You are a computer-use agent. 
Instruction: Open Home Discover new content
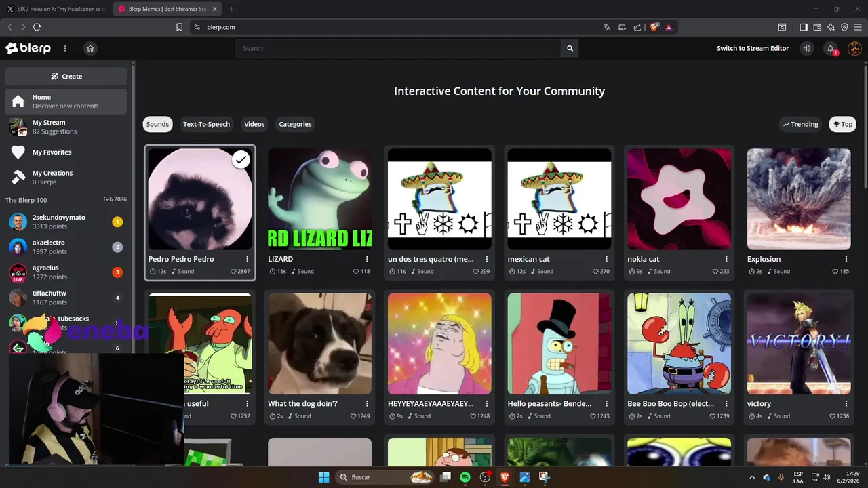pos(66,102)
